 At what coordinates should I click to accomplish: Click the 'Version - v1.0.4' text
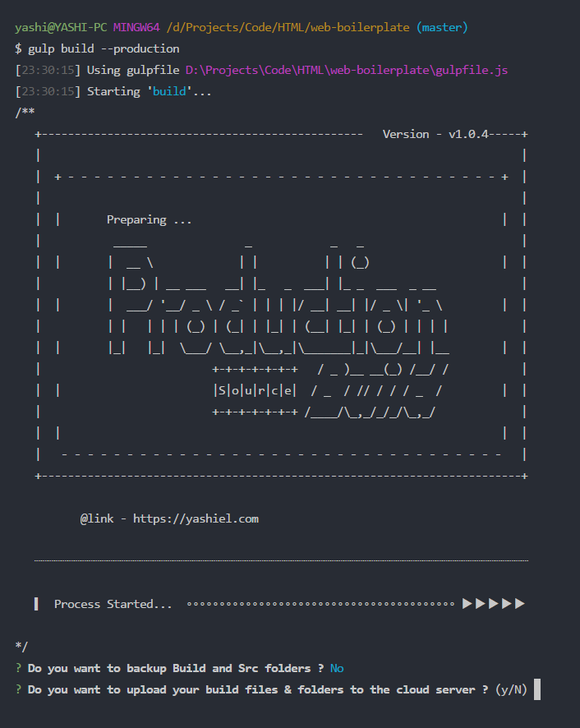tap(435, 134)
